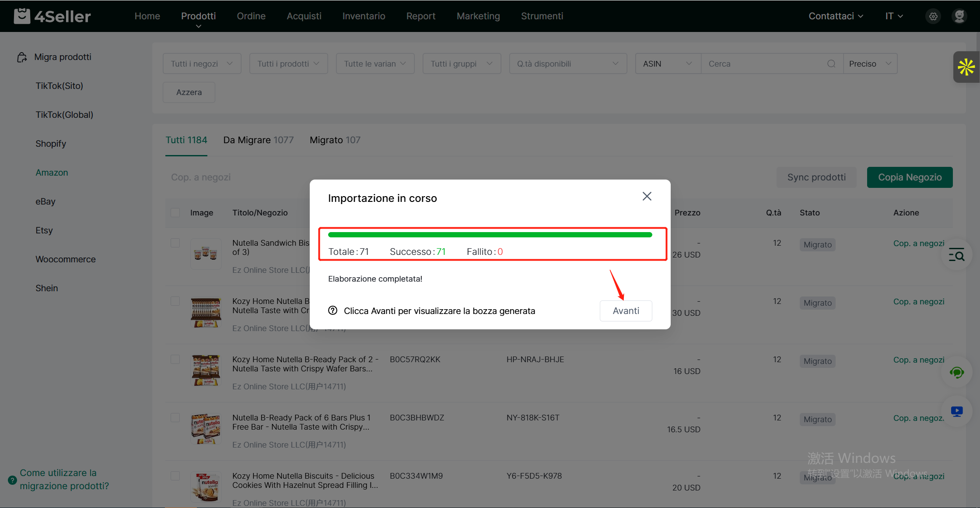The width and height of the screenshot is (980, 508).
Task: Open the Home menu
Action: click(x=147, y=16)
